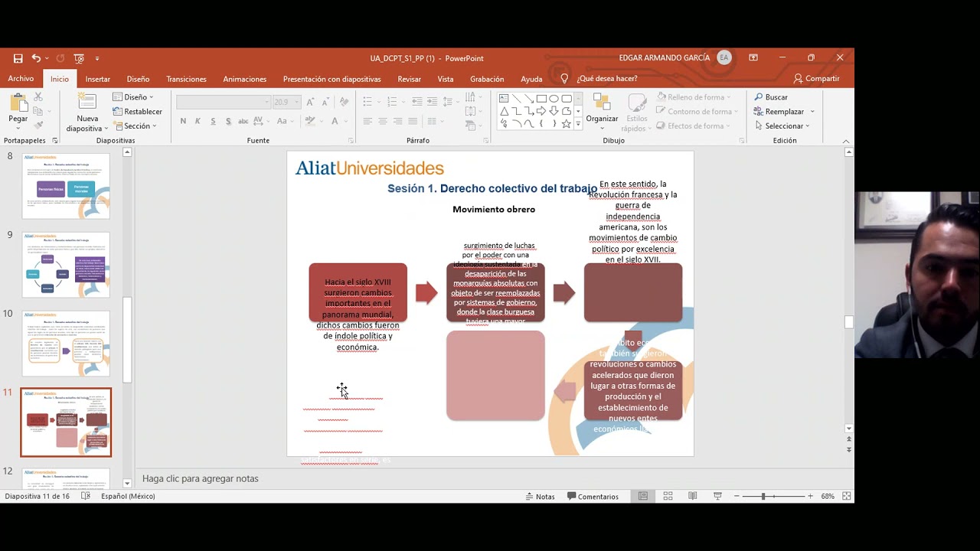Save the presentation from the quick access toolbar
The width and height of the screenshot is (980, 551).
(x=18, y=58)
